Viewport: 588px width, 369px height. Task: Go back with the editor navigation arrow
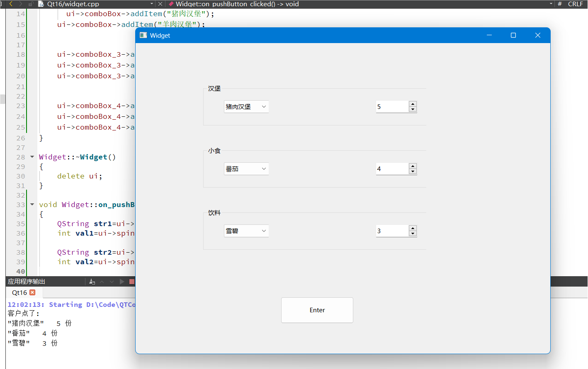(11, 4)
